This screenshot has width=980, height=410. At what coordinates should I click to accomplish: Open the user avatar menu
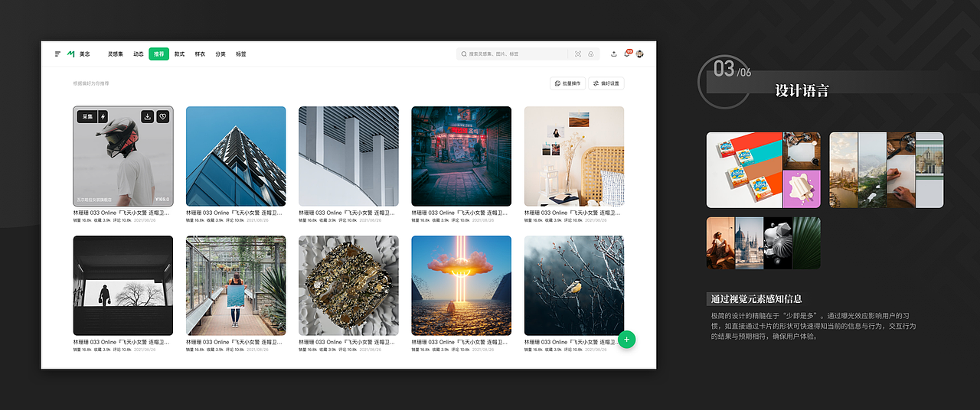[x=639, y=54]
